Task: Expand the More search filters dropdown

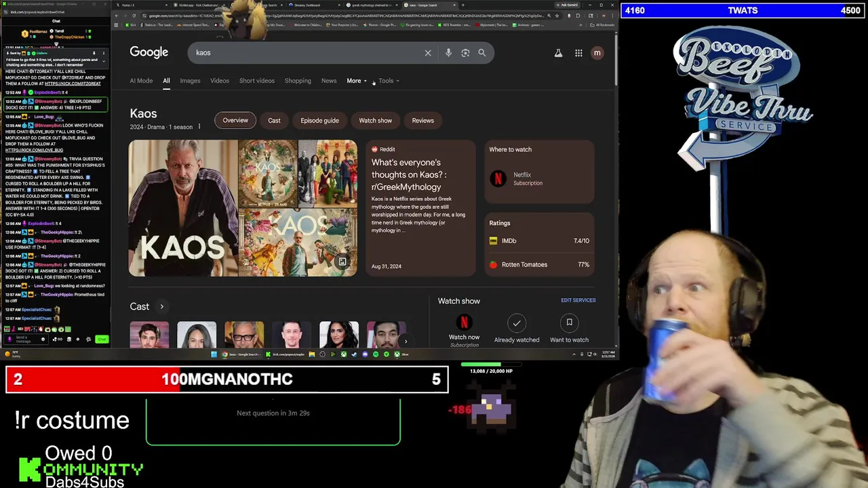Action: pos(357,81)
